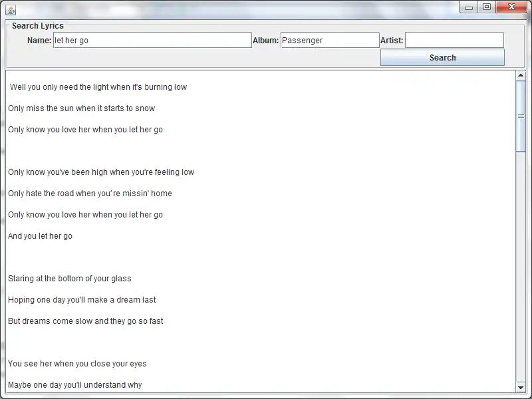Click the empty Artist input field

(x=455, y=40)
